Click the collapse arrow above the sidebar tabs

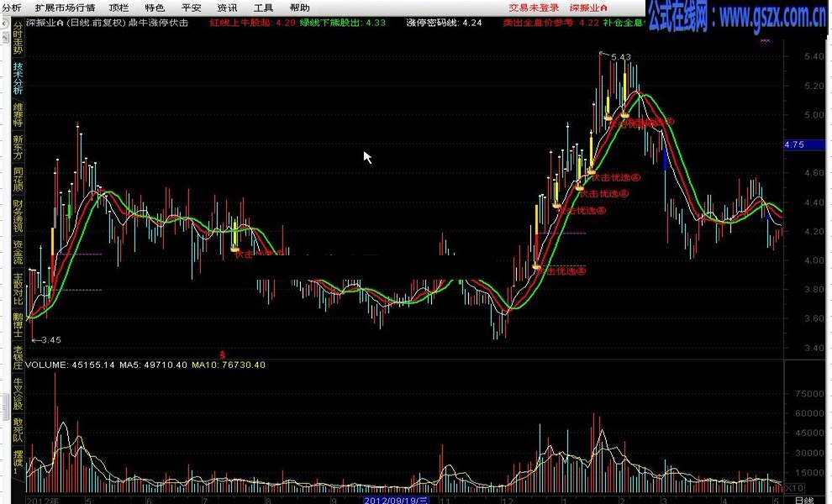(x=5, y=23)
